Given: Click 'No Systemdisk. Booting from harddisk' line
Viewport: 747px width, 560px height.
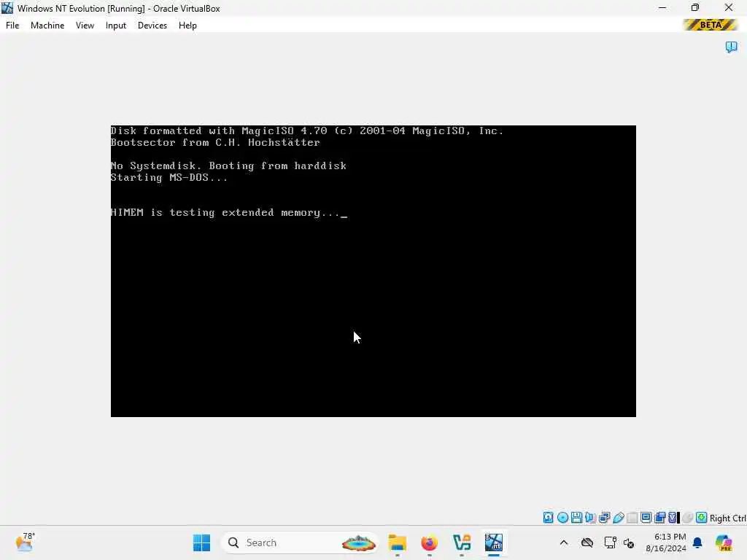Looking at the screenshot, I should coord(228,166).
